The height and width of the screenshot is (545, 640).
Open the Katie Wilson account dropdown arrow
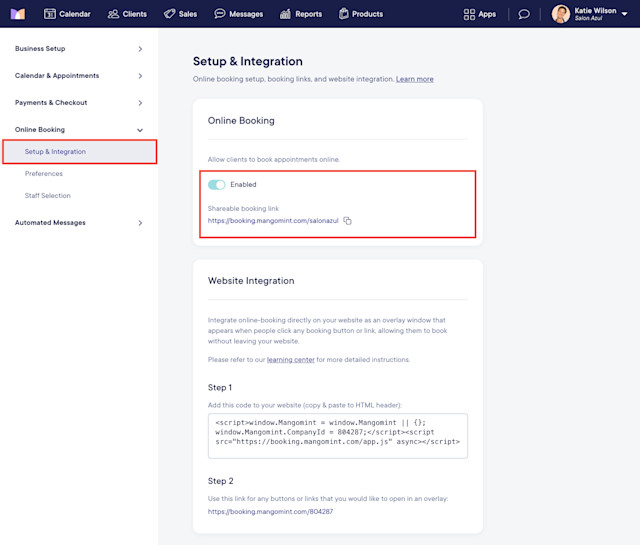(624, 14)
